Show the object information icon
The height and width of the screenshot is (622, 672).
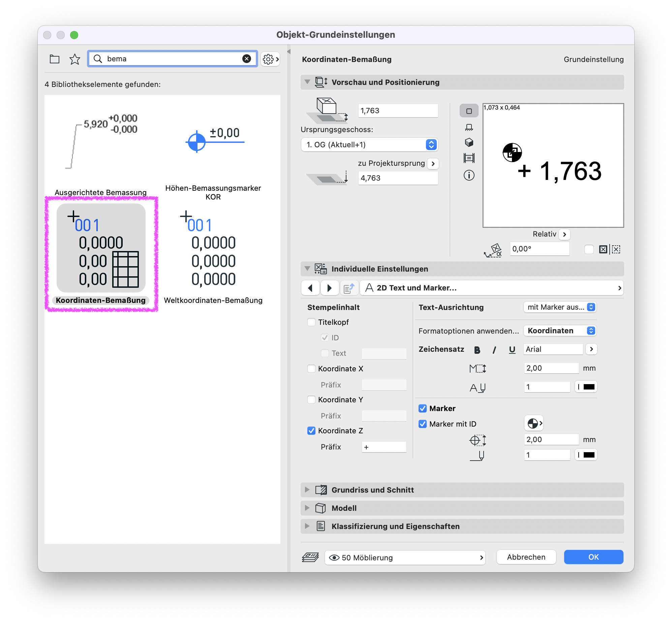(469, 175)
